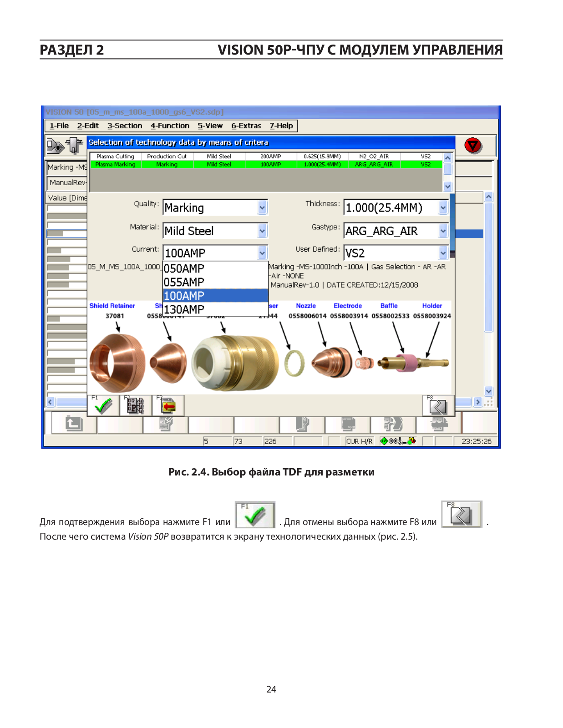This screenshot has width=563, height=728.
Task: Open the 6-Extras menu
Action: (x=246, y=126)
